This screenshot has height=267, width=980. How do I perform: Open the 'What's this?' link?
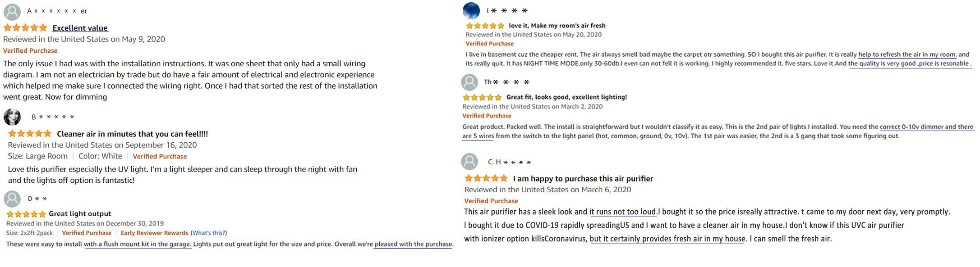208,233
